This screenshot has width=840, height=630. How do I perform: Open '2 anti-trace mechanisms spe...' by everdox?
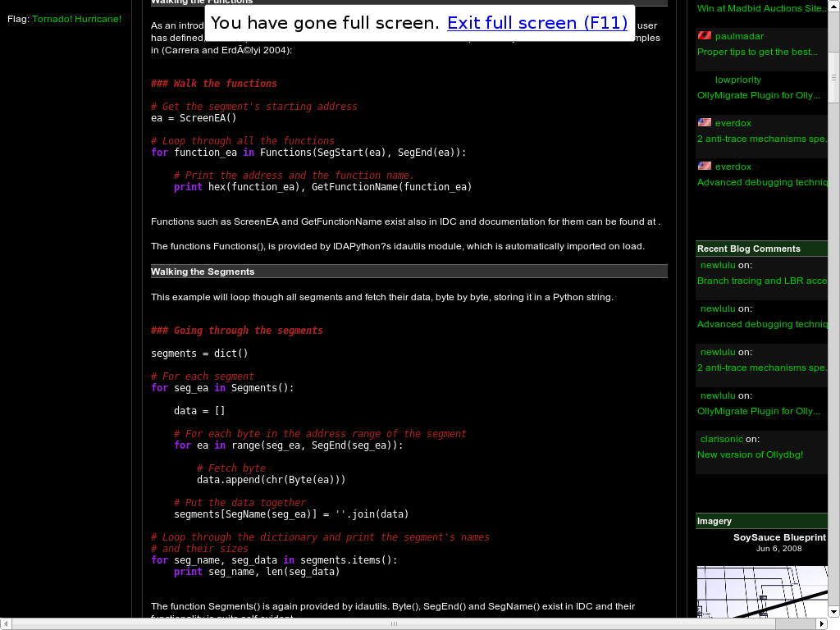(762, 138)
